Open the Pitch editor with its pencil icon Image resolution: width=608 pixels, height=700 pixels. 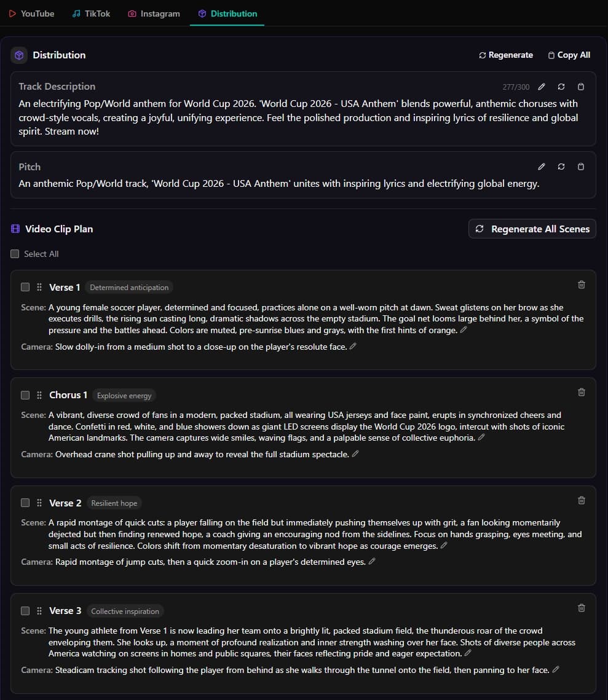tap(542, 167)
